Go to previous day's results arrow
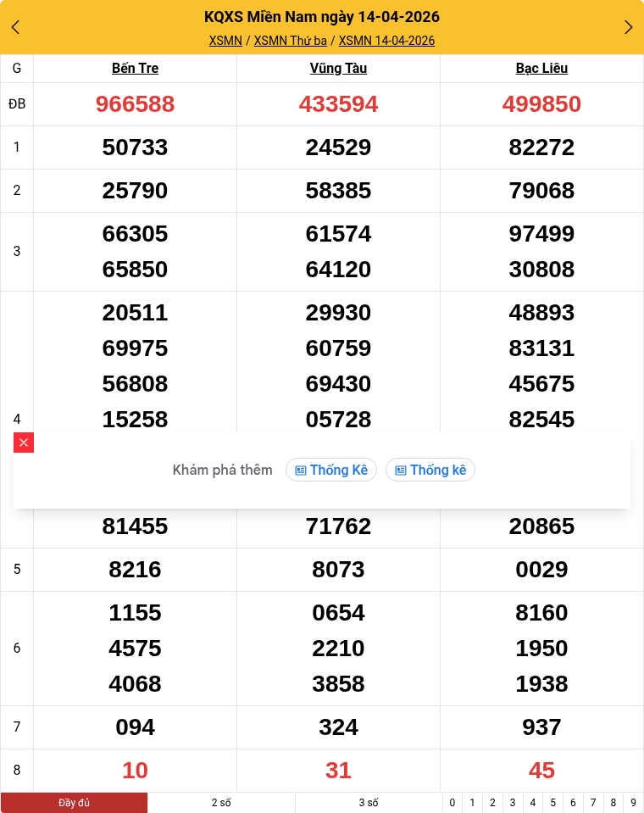 pos(15,27)
